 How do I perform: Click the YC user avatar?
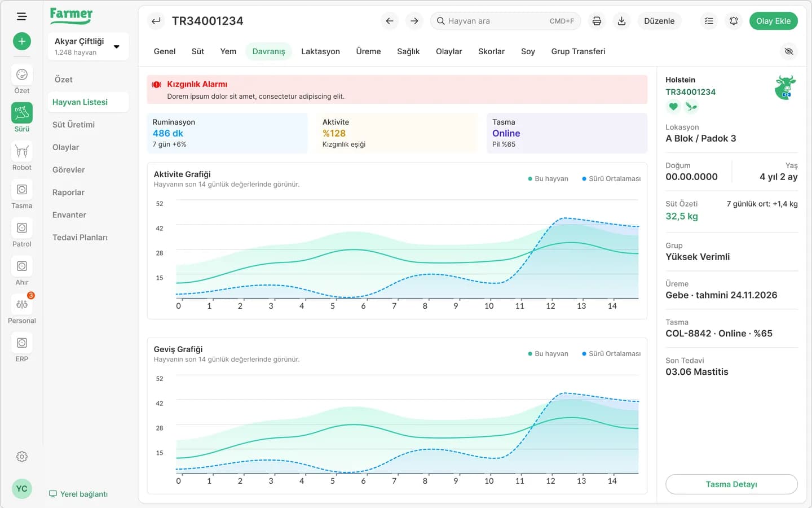tap(22, 489)
